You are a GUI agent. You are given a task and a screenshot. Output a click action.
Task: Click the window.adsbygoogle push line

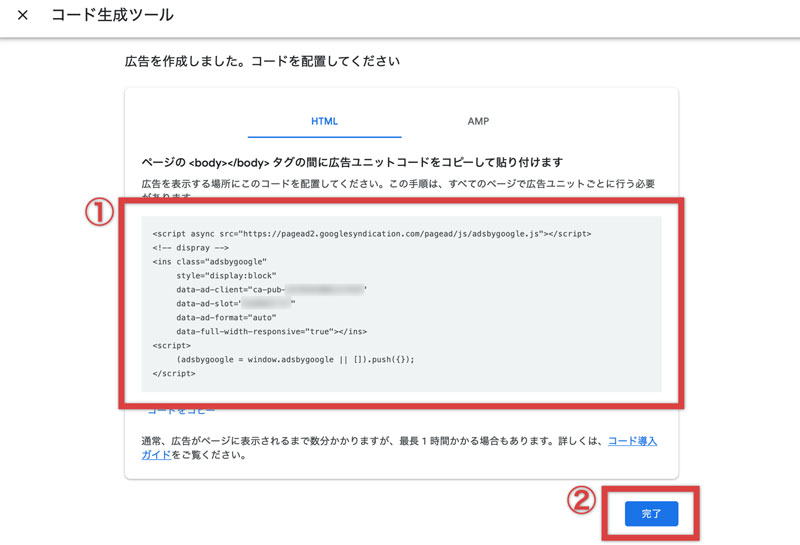click(295, 359)
